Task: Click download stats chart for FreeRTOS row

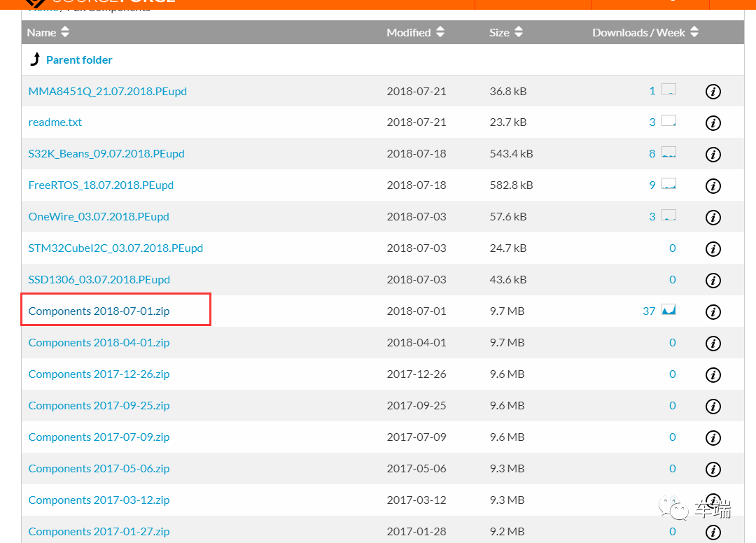Action: click(668, 184)
